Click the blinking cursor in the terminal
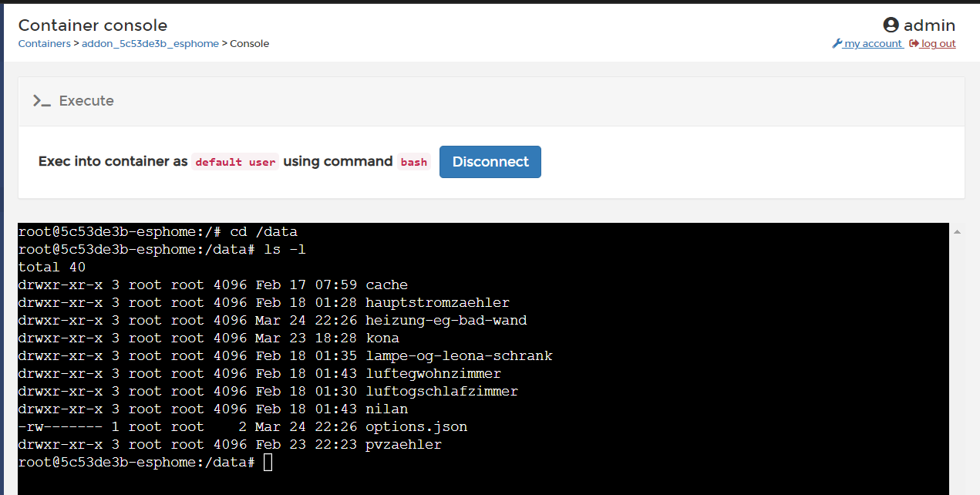 [266, 461]
